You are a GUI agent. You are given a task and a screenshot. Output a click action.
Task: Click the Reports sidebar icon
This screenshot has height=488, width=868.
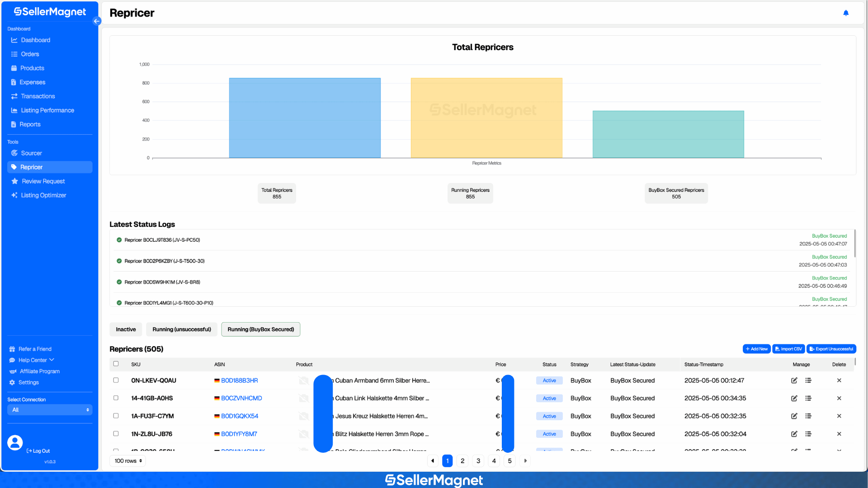[x=14, y=124]
